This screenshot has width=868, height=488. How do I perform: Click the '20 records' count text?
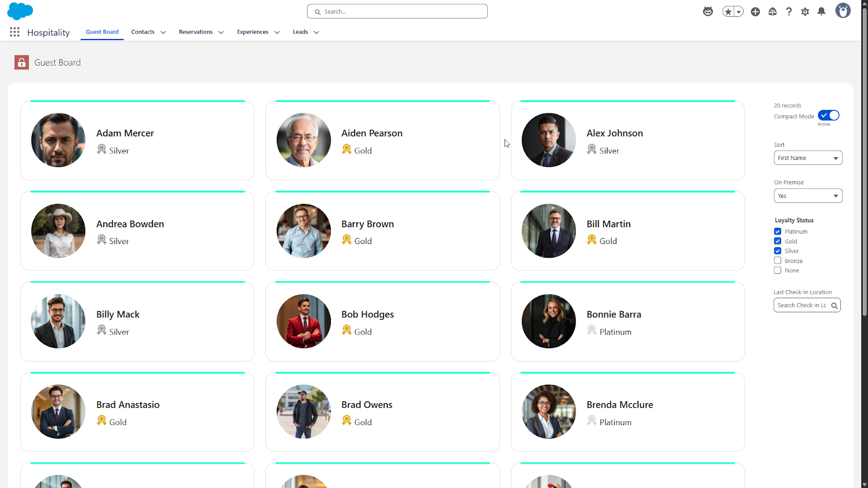click(x=787, y=106)
